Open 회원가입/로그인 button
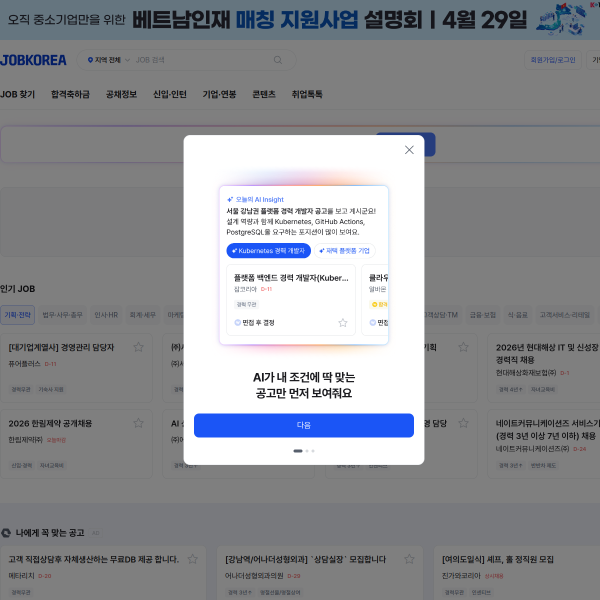The height and width of the screenshot is (600, 600). tap(553, 60)
